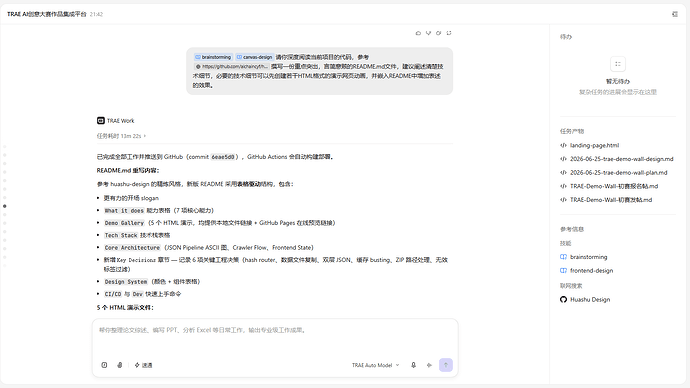
Task: Click the empty to-do grid icon
Action: click(618, 64)
